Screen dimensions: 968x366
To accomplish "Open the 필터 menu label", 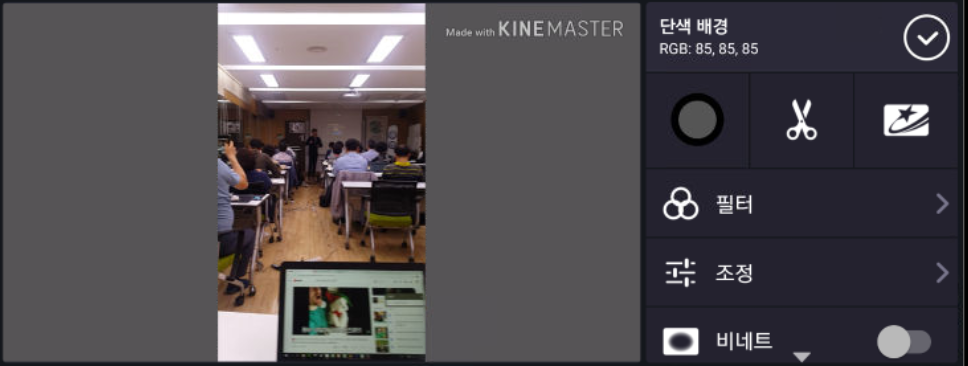I will click(x=734, y=204).
